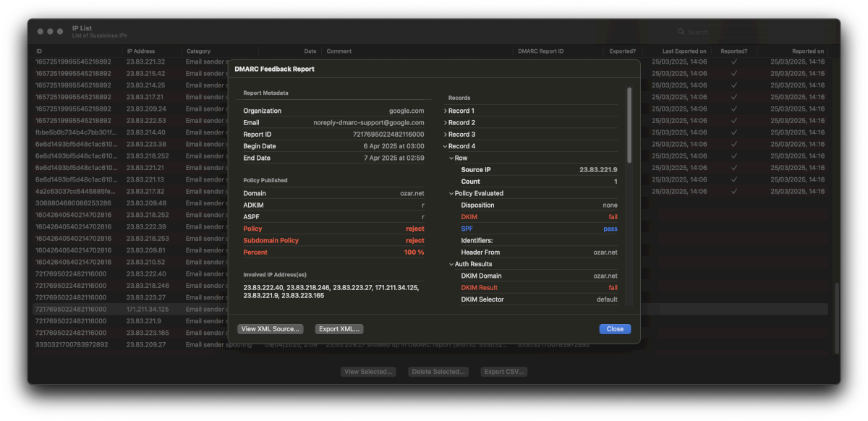Expand Record 3 disclosure chevron
The image size is (868, 421).
446,135
